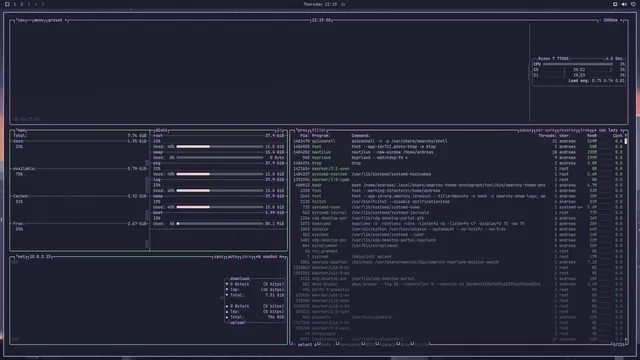Select the Ryzen 7 7700X CPU name
Image resolution: width=640 pixels, height=360 pixels.
tap(553, 59)
